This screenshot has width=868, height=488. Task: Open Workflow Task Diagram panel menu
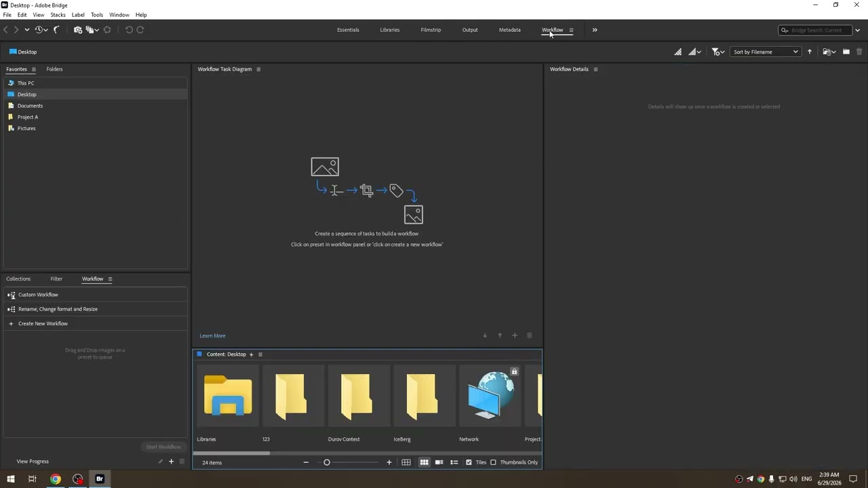tap(258, 69)
